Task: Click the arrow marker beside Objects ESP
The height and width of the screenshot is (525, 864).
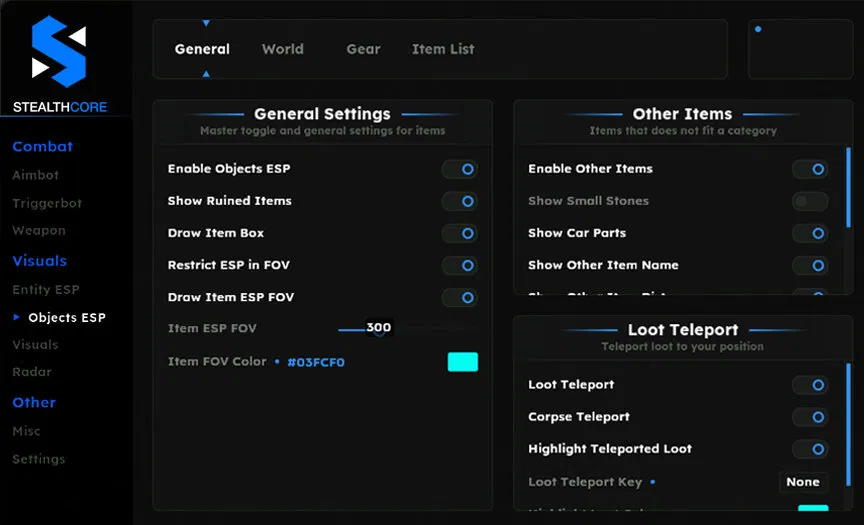Action: [17, 317]
